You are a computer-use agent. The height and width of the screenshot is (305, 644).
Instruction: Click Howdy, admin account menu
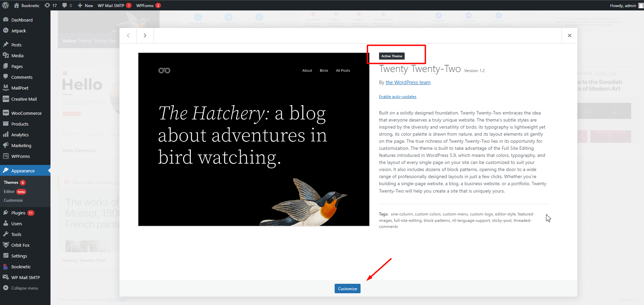click(x=626, y=5)
